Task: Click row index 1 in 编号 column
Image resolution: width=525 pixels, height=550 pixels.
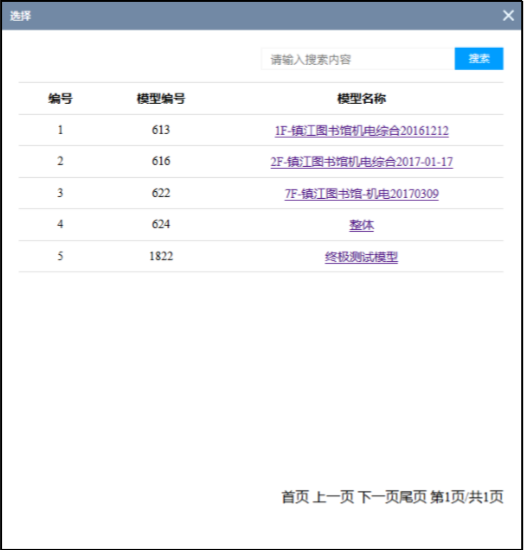Action: click(60, 130)
